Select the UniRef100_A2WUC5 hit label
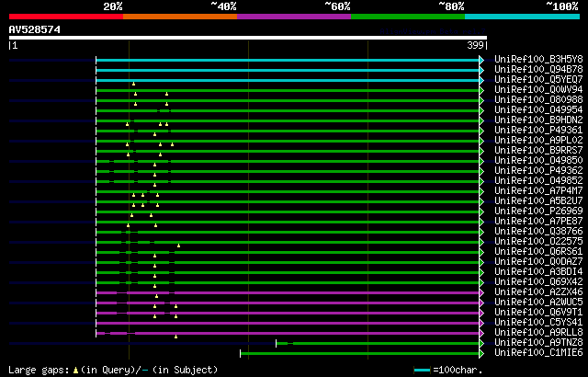This screenshot has width=588, height=377. point(538,303)
